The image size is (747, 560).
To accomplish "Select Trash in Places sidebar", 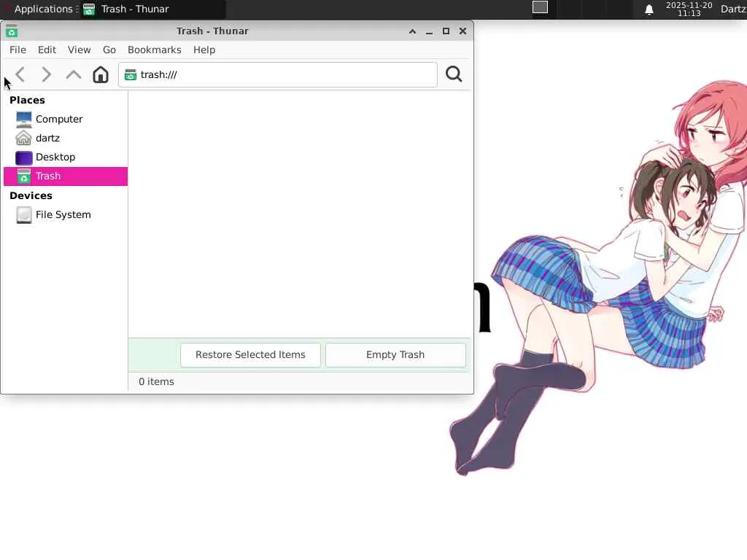I will [65, 176].
